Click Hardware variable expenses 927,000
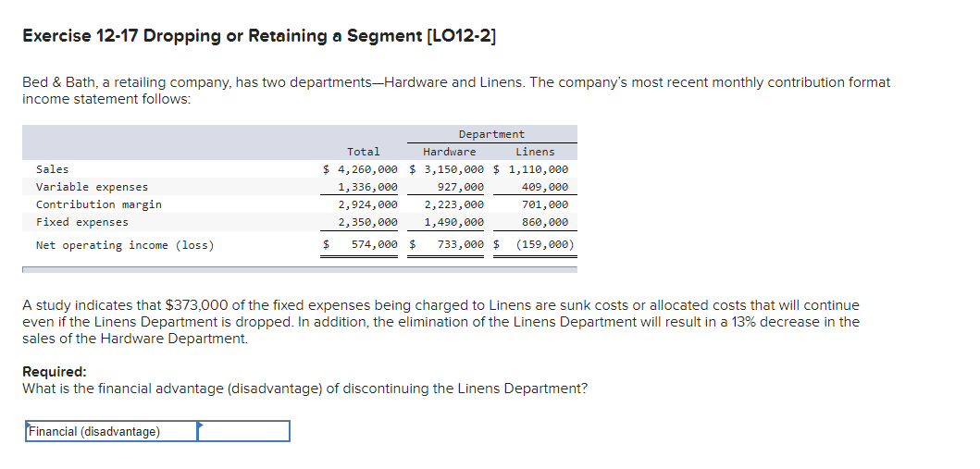Screen dimensions: 980x469 (460, 187)
